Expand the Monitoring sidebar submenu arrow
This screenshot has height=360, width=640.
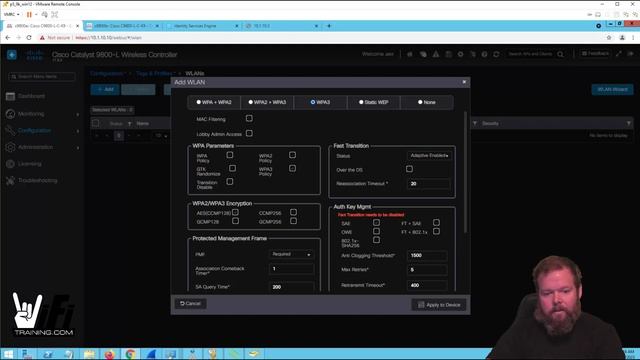(78, 114)
